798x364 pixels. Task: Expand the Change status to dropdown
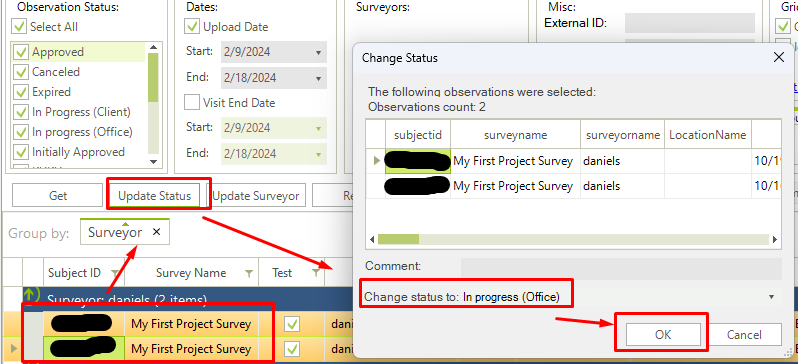(x=772, y=297)
